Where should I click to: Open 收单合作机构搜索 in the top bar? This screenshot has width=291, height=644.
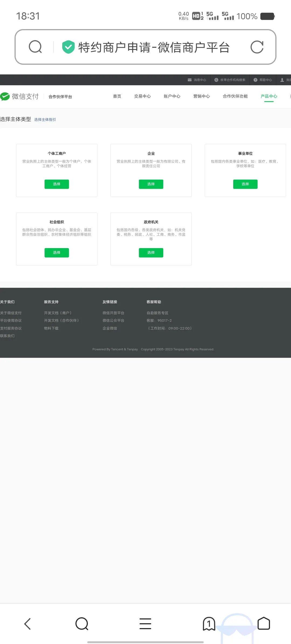tap(230, 80)
